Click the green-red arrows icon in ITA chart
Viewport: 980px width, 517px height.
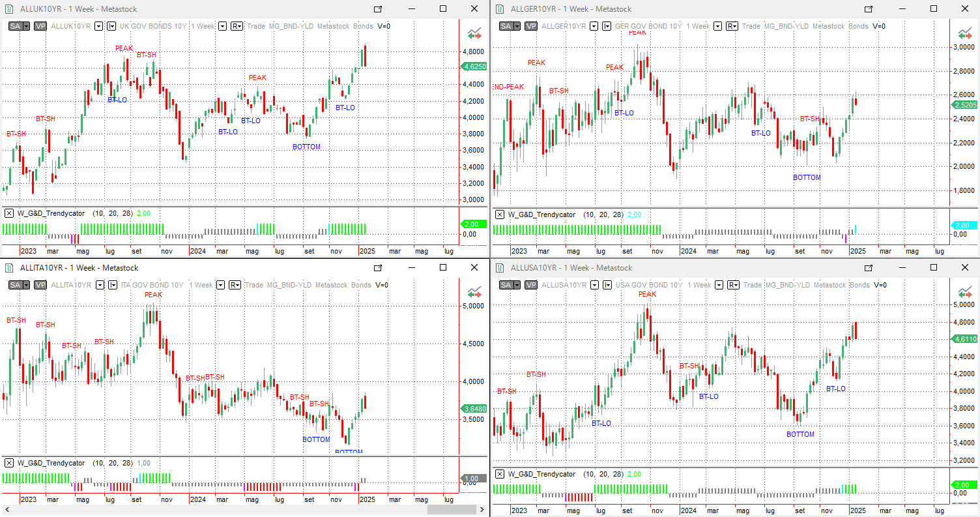tap(474, 291)
